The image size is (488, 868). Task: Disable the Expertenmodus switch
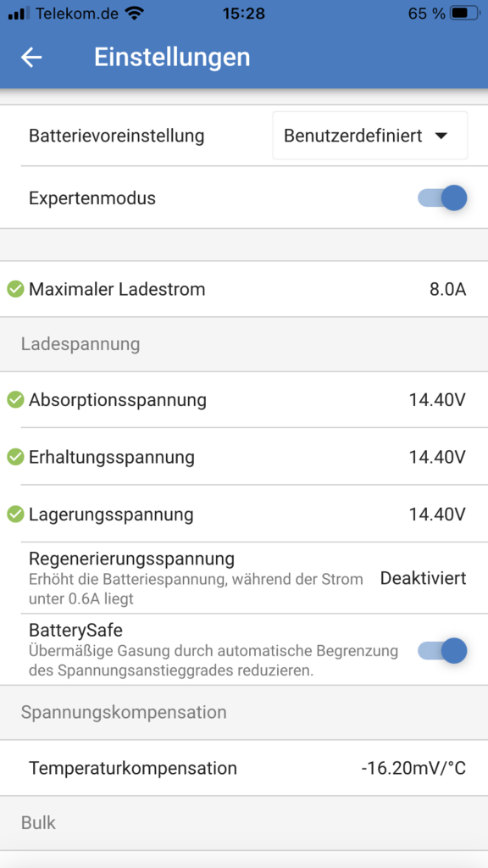click(x=442, y=198)
